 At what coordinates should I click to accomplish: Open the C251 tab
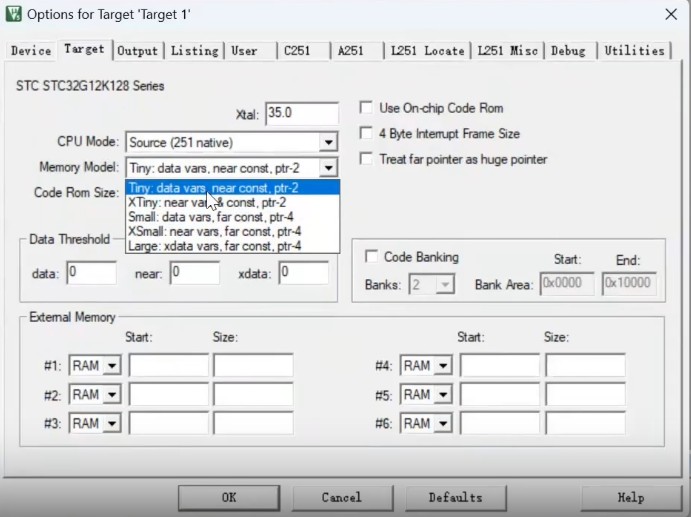[297, 50]
